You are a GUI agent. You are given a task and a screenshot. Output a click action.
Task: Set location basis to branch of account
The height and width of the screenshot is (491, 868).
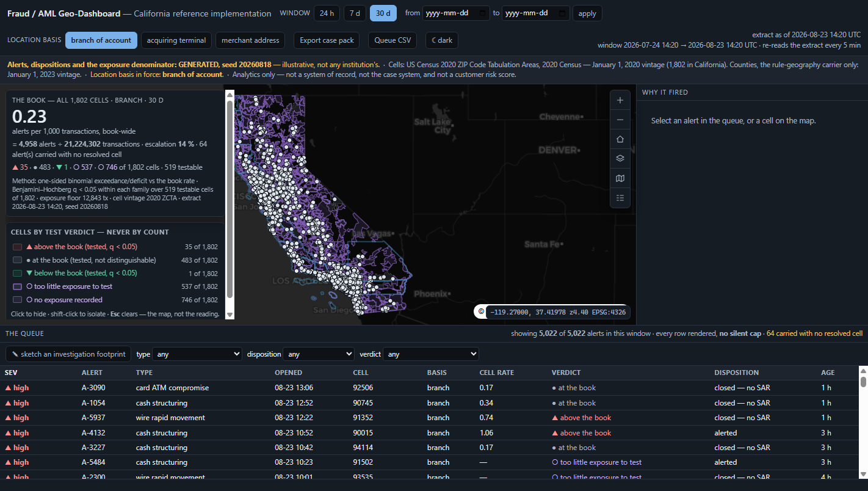[x=101, y=40]
